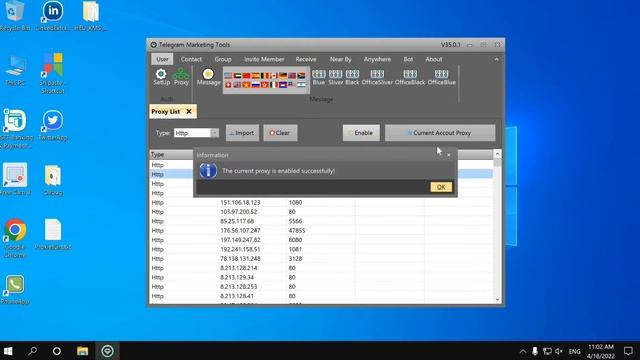Click OK in the Information dialog
The width and height of the screenshot is (640, 360).
click(441, 187)
